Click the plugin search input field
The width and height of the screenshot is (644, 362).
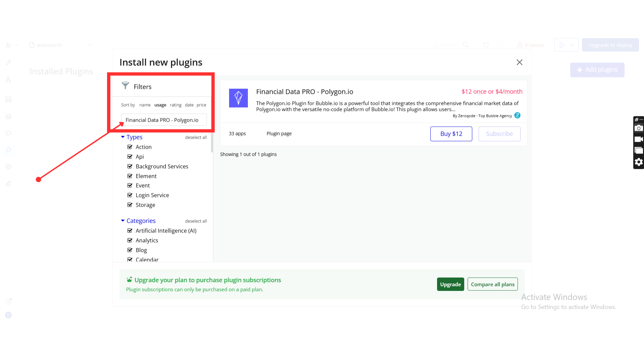[x=164, y=120]
